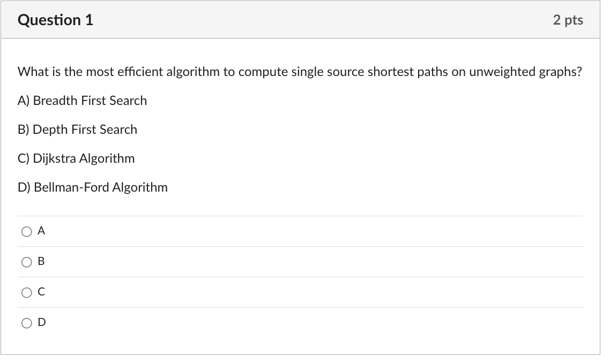Select the radio button for answer A
610x364 pixels.
(x=26, y=232)
